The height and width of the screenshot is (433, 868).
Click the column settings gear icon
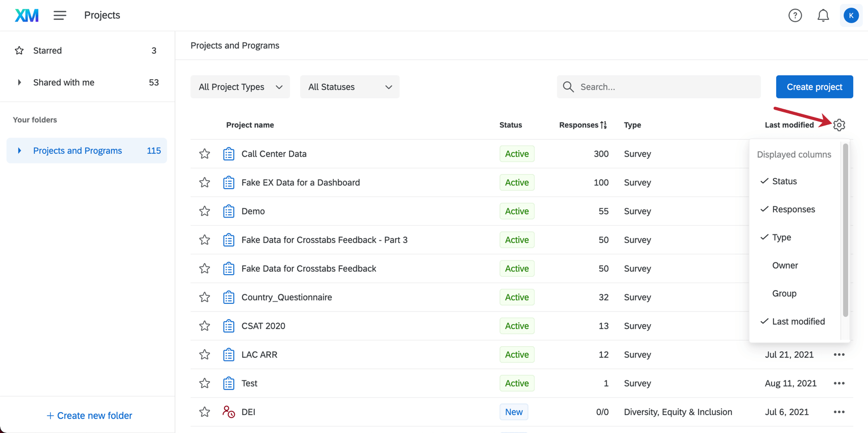point(839,125)
